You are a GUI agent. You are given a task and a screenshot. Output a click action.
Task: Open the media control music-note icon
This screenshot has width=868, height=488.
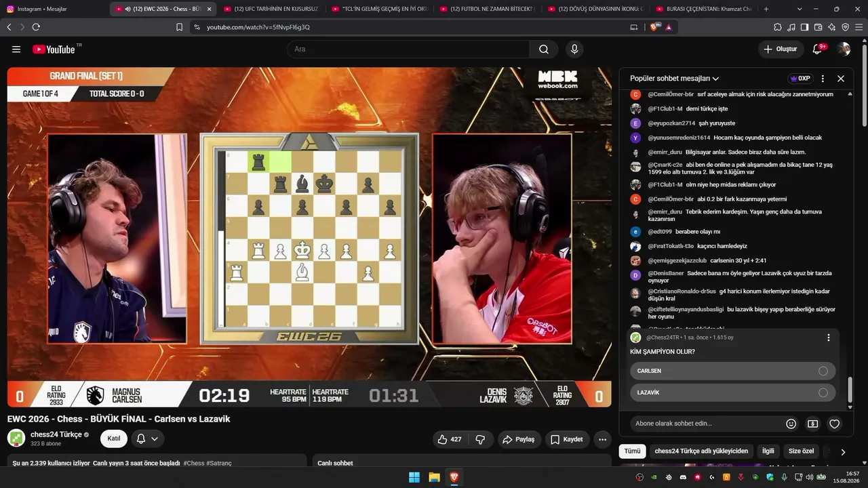(x=791, y=27)
